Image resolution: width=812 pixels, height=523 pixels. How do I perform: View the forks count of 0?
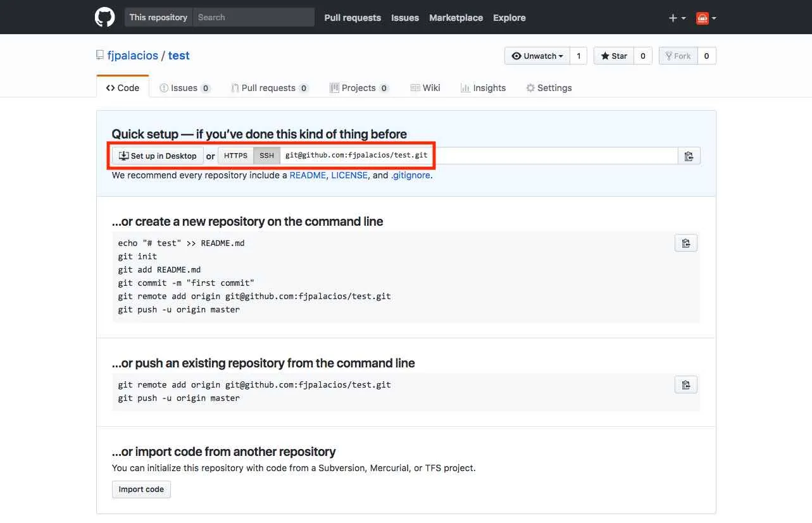click(706, 56)
